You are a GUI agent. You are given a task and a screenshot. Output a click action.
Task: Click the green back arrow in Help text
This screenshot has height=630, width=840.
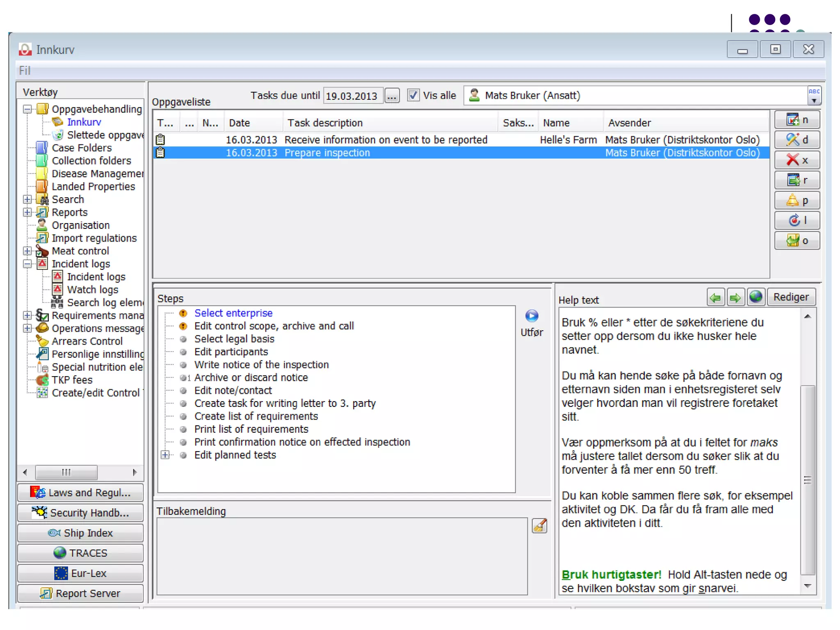(x=715, y=297)
